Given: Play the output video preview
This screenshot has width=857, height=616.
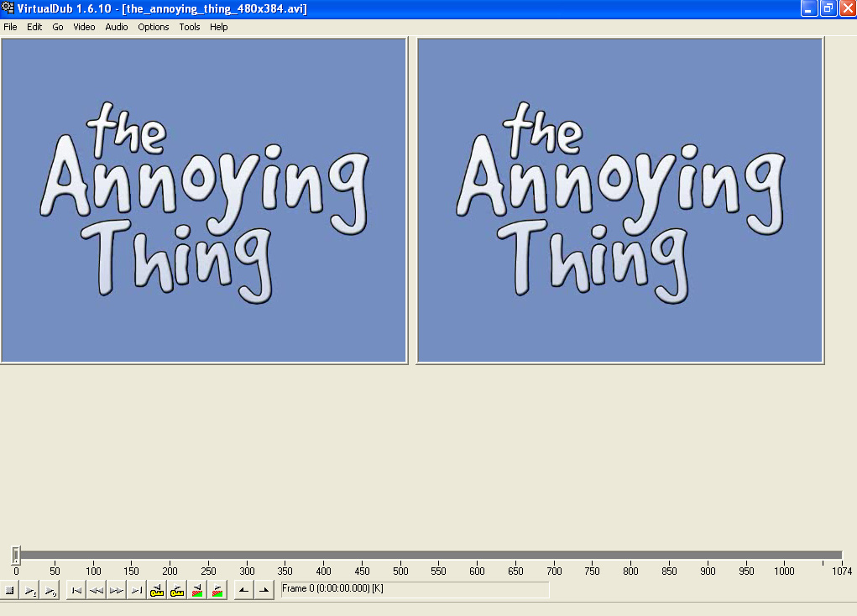Looking at the screenshot, I should 50,590.
